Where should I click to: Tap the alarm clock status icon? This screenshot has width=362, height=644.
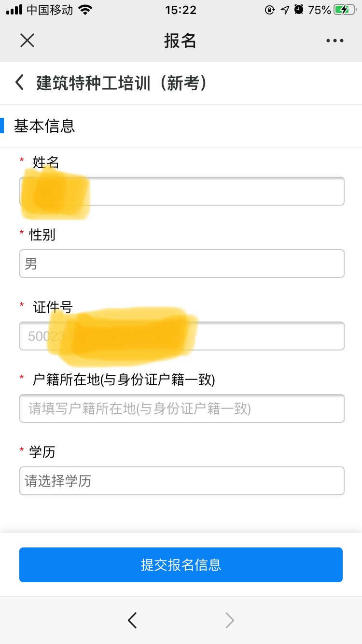[299, 10]
